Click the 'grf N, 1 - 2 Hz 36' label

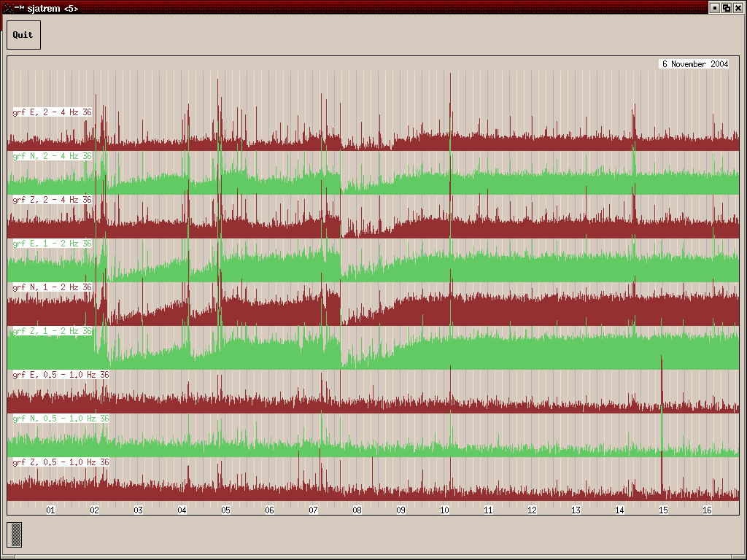pyautogui.click(x=53, y=287)
